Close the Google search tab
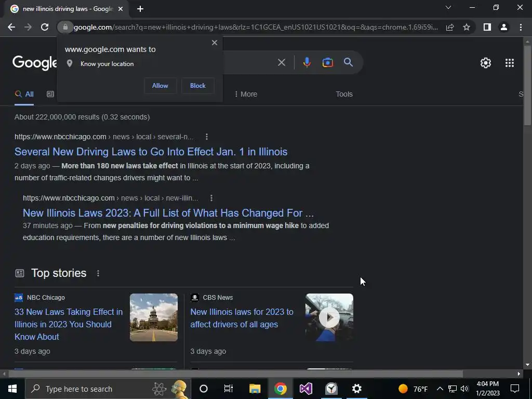Viewport: 532px width, 399px height. point(121,9)
